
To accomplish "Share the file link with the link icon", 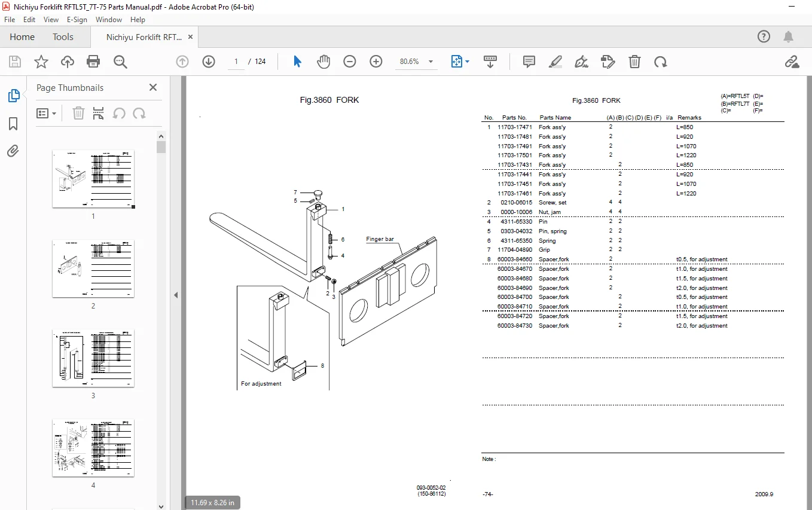I will 792,62.
